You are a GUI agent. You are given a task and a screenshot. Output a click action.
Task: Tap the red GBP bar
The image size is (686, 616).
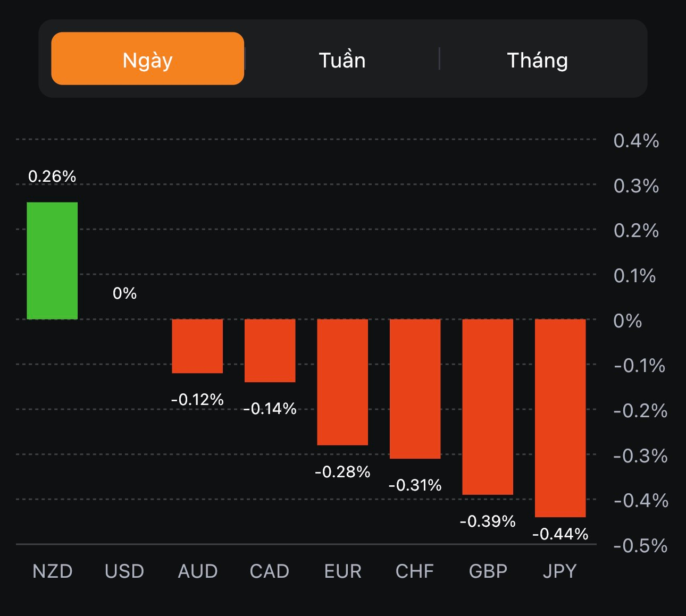point(488,407)
